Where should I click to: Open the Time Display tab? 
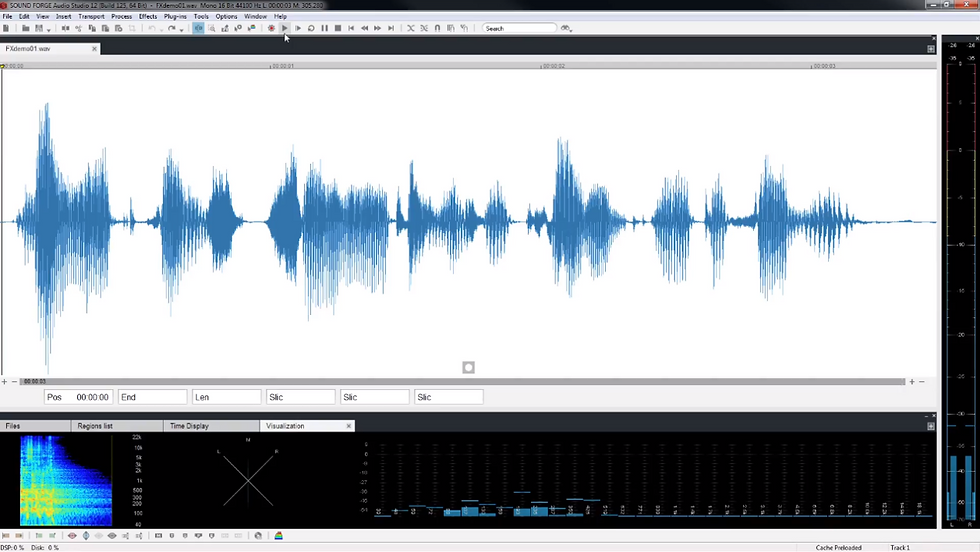tap(189, 426)
